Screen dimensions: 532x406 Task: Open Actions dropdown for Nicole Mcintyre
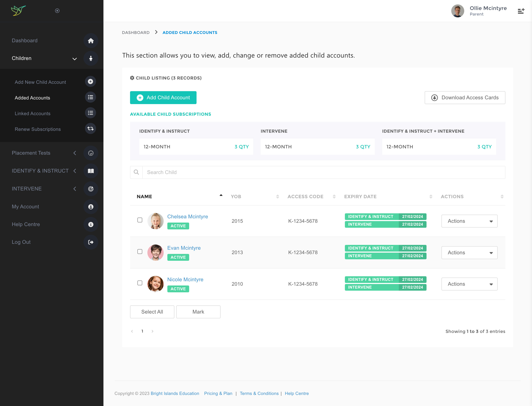(x=469, y=284)
